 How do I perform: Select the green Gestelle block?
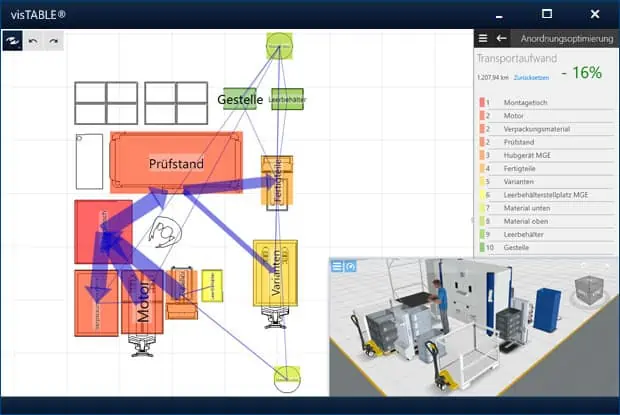240,99
